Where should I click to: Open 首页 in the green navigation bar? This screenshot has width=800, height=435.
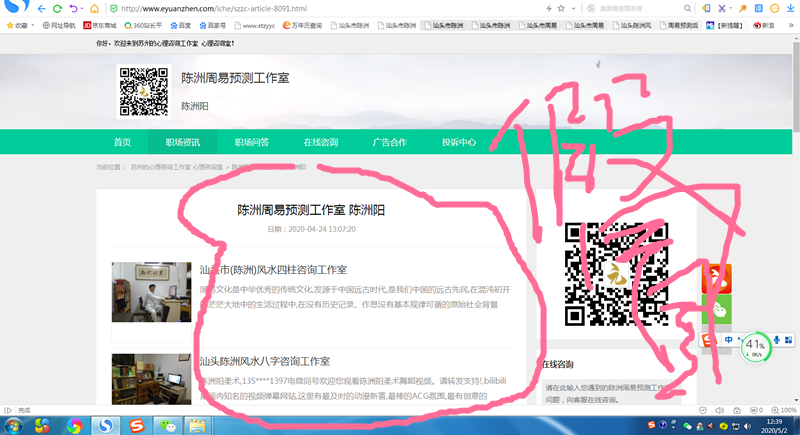[x=122, y=142]
